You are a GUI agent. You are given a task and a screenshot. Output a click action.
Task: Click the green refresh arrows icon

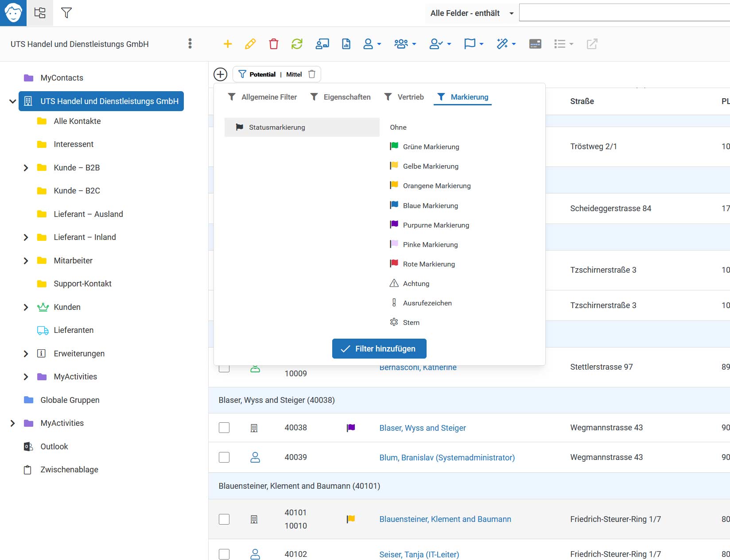tap(297, 44)
